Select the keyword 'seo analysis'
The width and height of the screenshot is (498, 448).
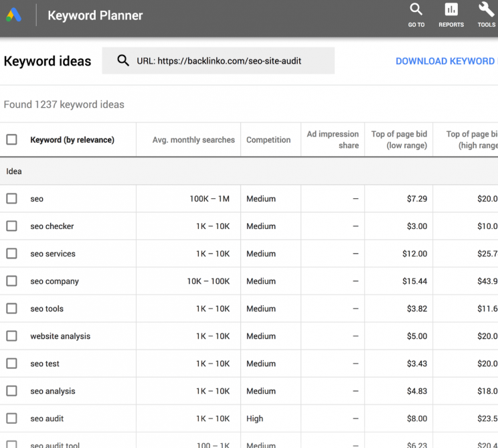(x=53, y=391)
